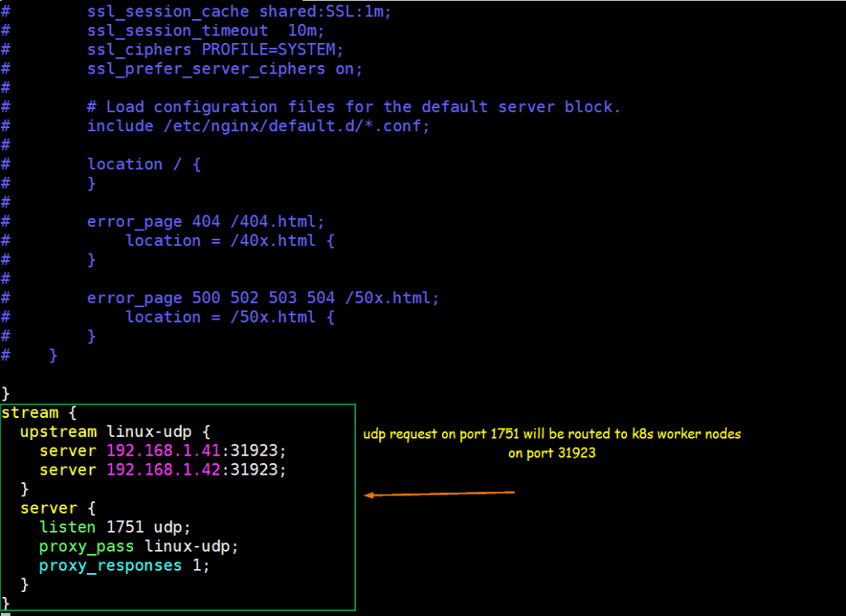The image size is (846, 616).
Task: Click the orange arrow pointing to stream block
Action: coord(438,494)
